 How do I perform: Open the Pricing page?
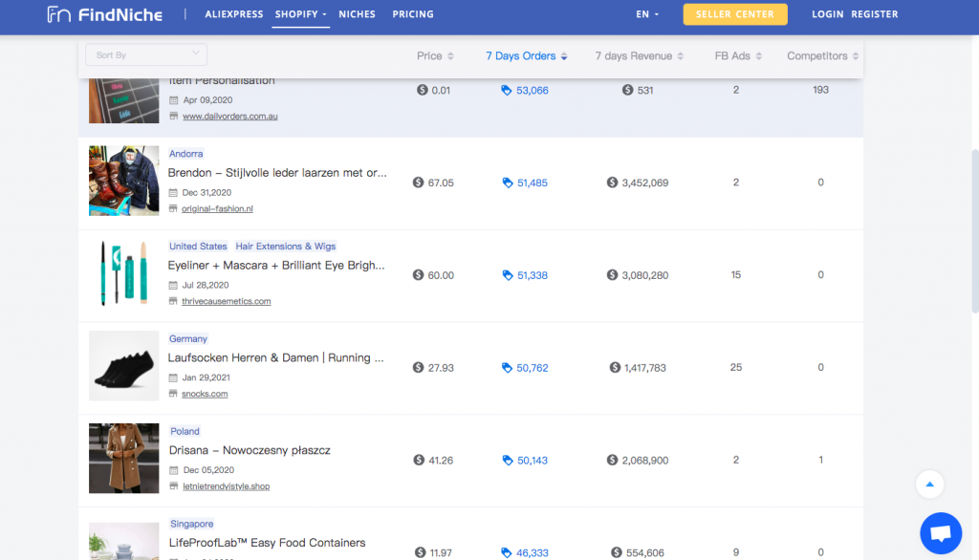[x=413, y=14]
